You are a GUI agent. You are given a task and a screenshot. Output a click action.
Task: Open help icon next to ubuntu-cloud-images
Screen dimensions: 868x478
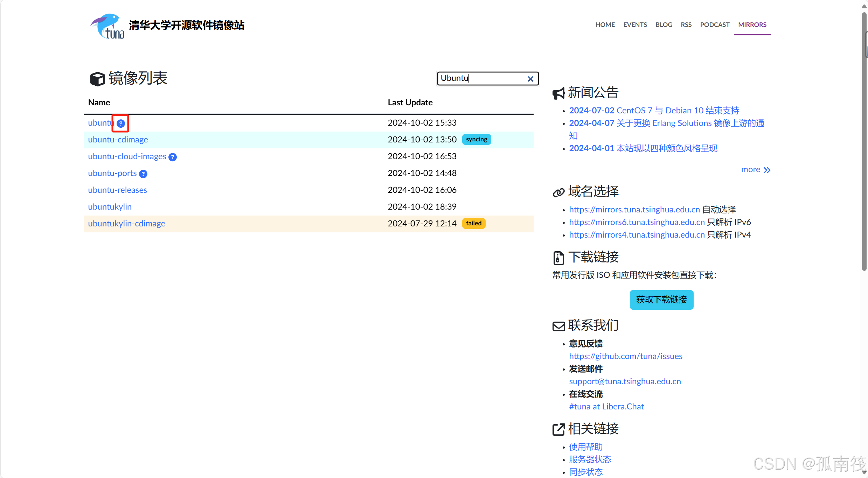tap(173, 157)
